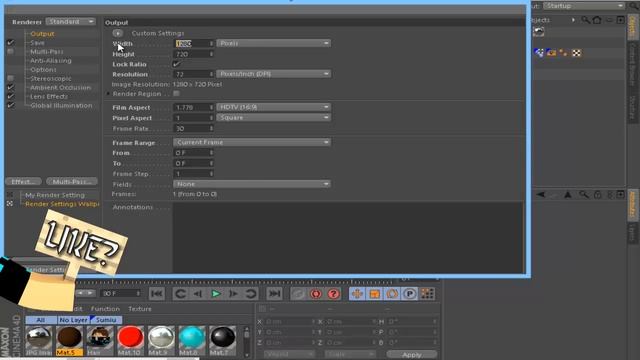The image size is (640, 360).
Task: Uncheck the Lock Ratio checkbox
Action: (176, 64)
